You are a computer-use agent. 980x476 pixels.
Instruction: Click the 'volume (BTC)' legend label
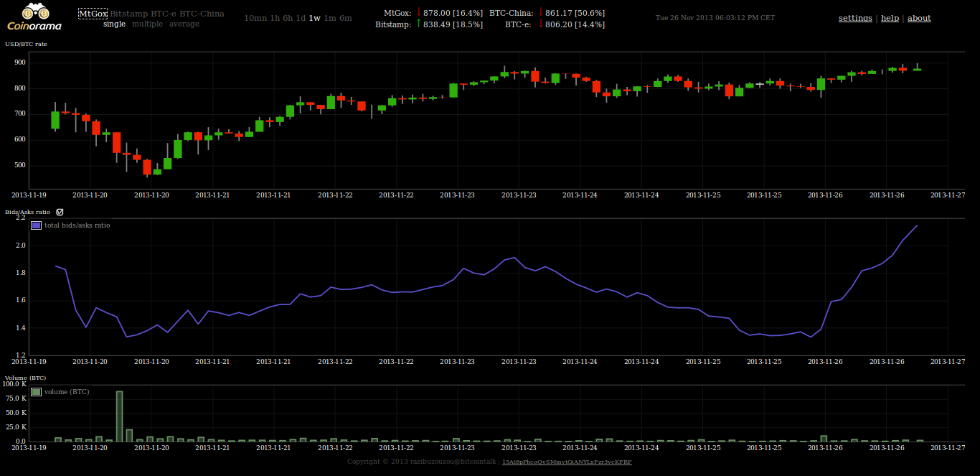pyautogui.click(x=67, y=392)
